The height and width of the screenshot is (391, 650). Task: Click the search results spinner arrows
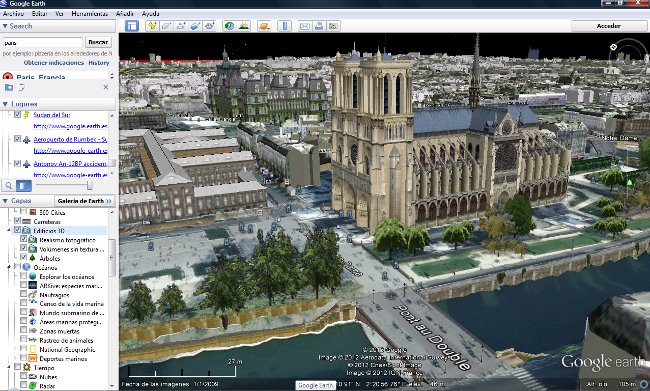coord(112,76)
